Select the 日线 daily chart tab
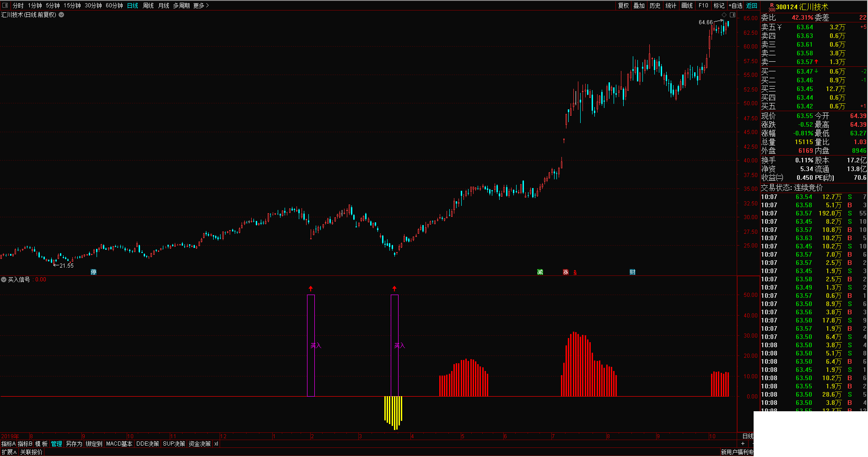The image size is (868, 457). [x=133, y=5]
